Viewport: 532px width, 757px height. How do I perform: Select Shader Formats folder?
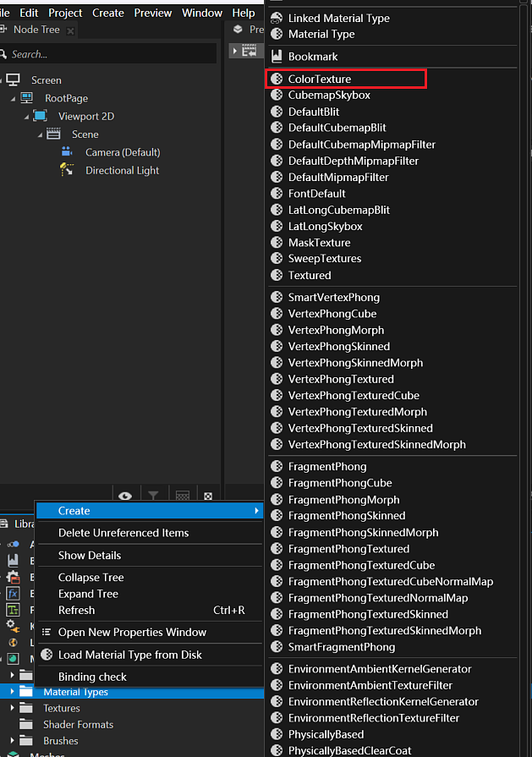78,725
